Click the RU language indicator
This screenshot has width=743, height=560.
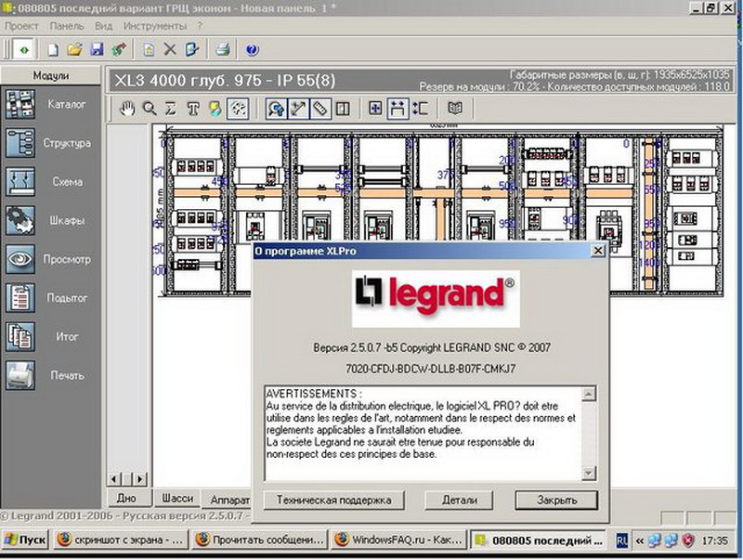621,540
